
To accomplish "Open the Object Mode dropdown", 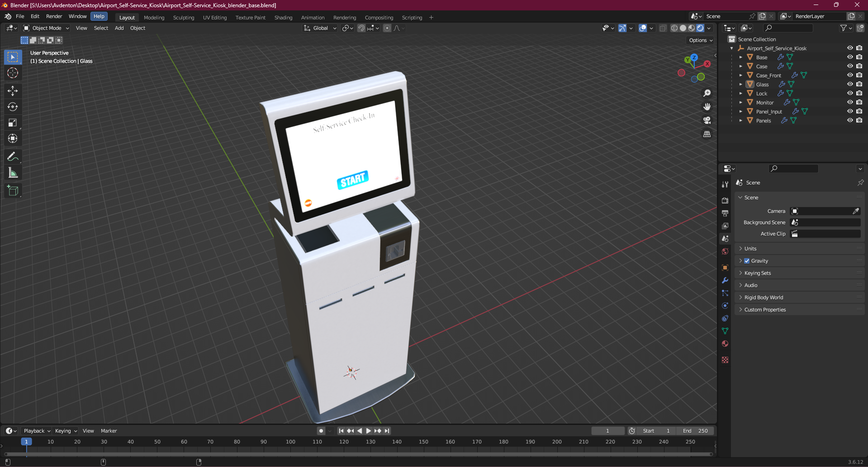I will [x=46, y=28].
